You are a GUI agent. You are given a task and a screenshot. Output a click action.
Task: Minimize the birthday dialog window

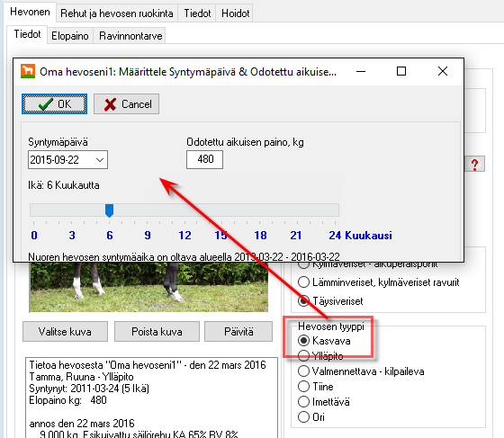(361, 71)
